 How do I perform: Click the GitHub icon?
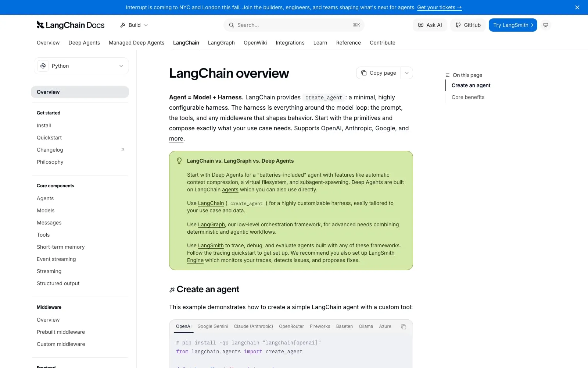pyautogui.click(x=458, y=25)
